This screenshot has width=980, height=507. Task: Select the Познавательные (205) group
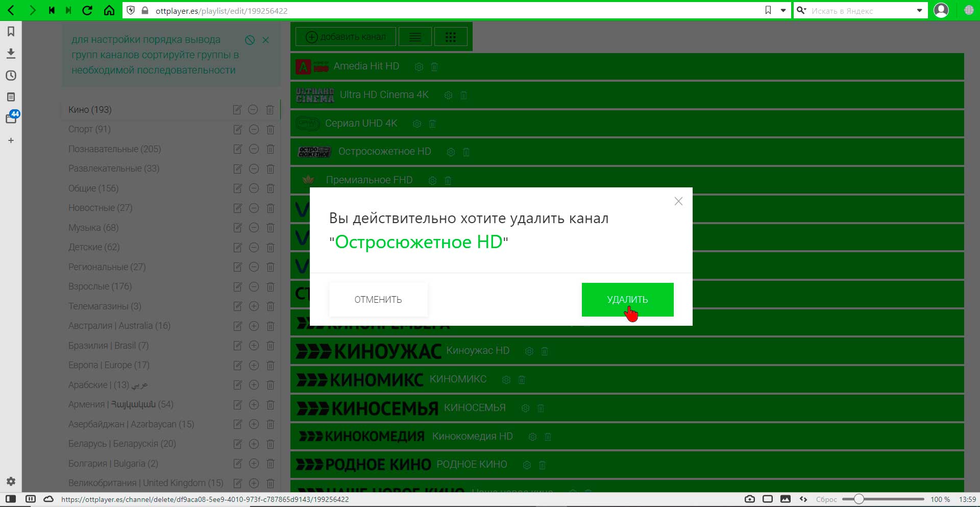pos(114,149)
